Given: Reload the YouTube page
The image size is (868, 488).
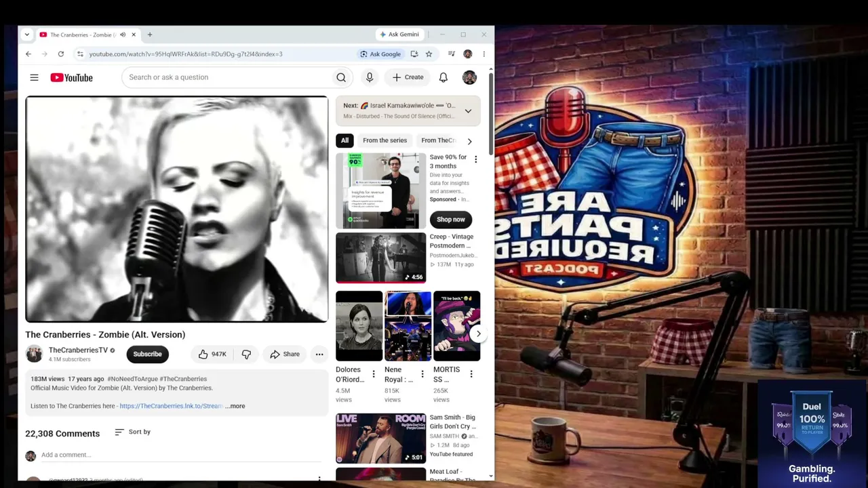Looking at the screenshot, I should [61, 54].
